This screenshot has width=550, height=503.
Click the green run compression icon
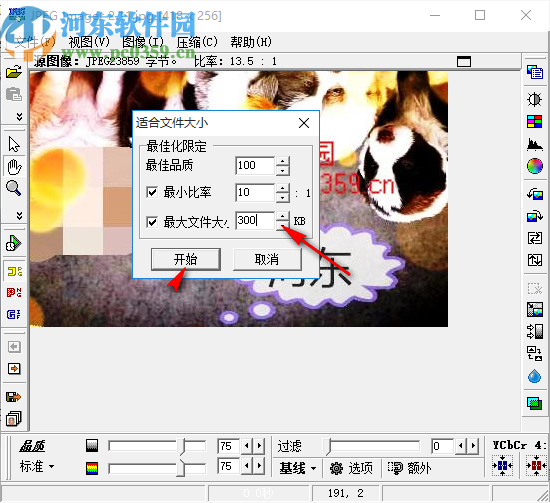pyautogui.click(x=14, y=243)
